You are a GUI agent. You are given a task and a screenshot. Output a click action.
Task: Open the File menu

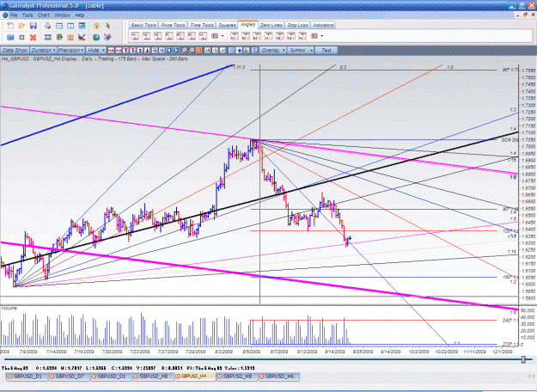pyautogui.click(x=14, y=15)
